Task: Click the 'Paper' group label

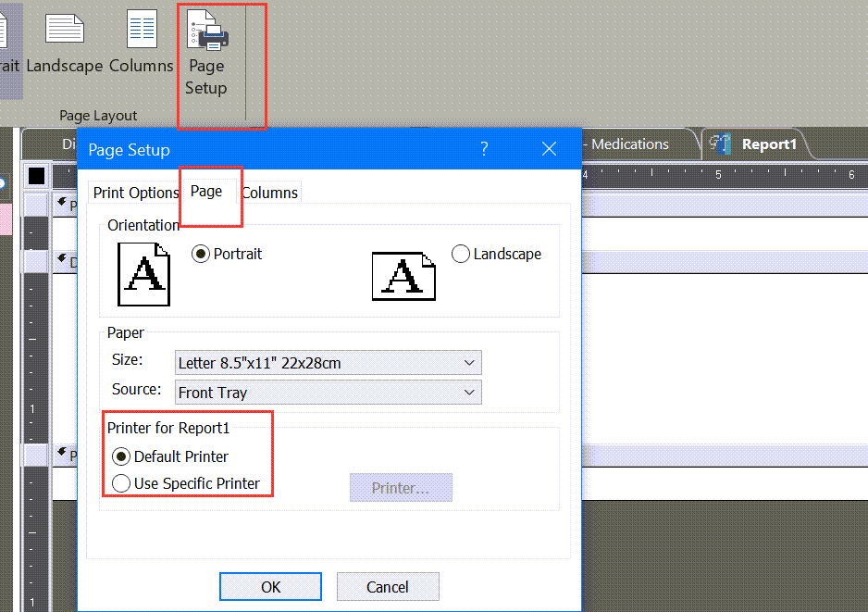Action: [x=126, y=333]
